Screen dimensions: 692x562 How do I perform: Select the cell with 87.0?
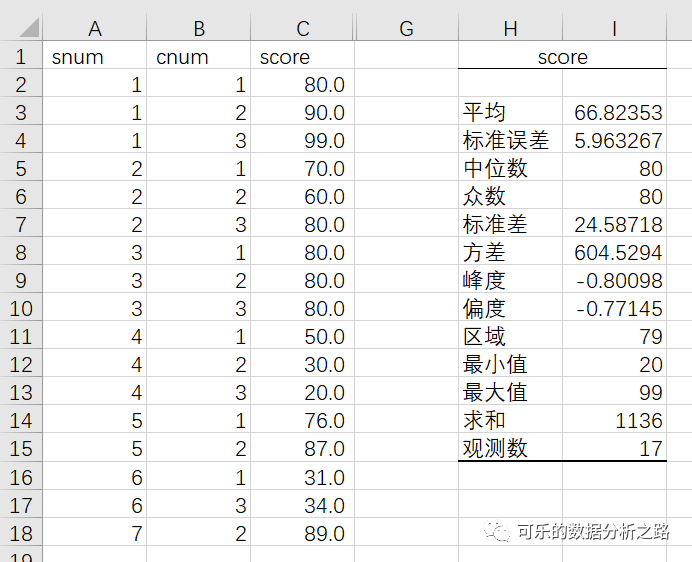click(302, 449)
